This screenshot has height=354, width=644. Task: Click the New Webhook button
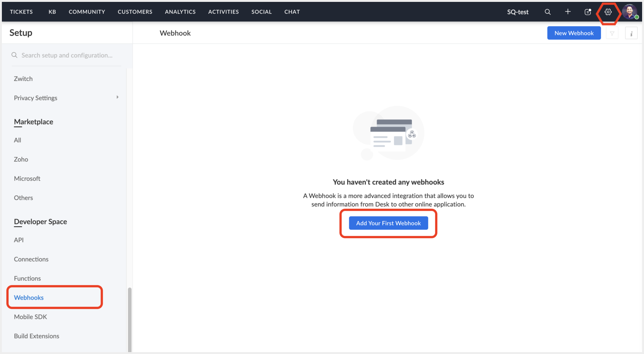pos(574,33)
